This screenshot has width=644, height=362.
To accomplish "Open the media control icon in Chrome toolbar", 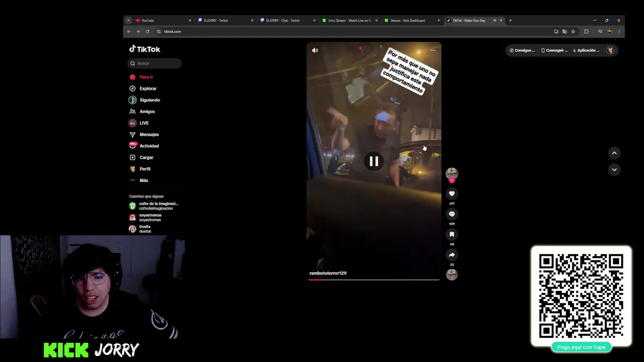I will [600, 32].
